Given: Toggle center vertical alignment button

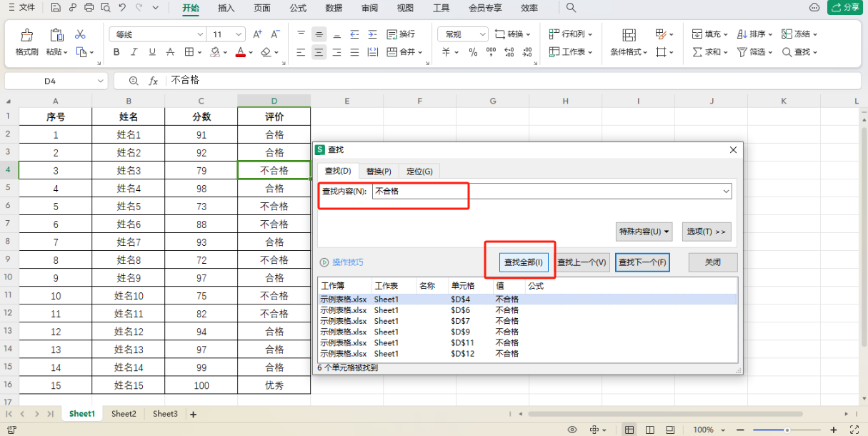Looking at the screenshot, I should [319, 34].
